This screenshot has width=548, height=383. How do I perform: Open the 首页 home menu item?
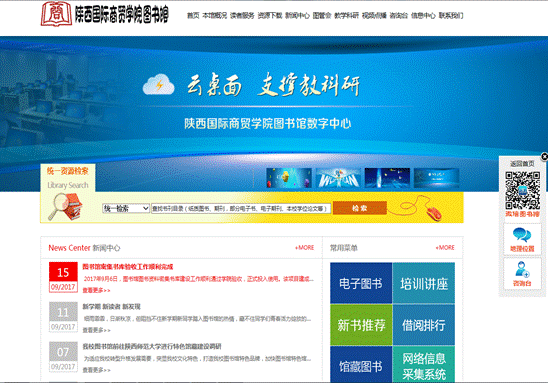coord(193,15)
